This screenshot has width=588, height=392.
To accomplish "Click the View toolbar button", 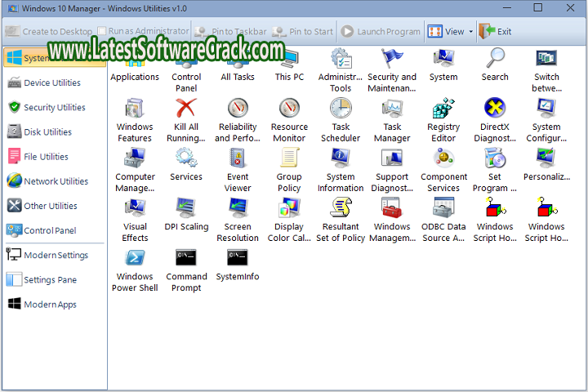I will pos(446,32).
